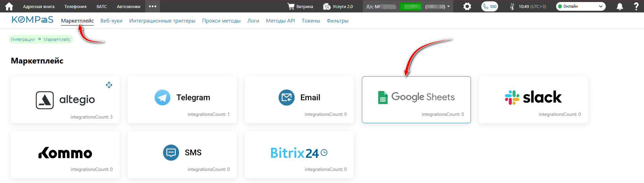This screenshot has height=183, width=644.
Task: Click the KOMPaaS logo
Action: click(x=33, y=20)
